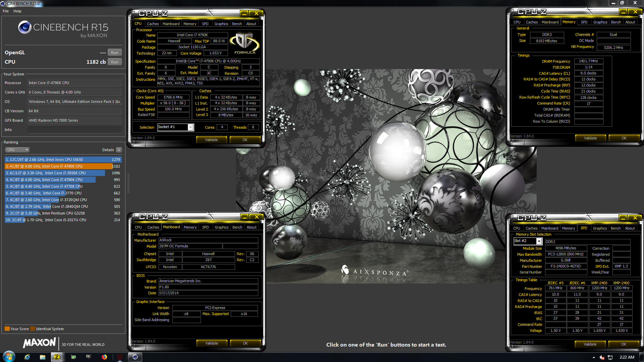
Task: Open About tab in top-left CPU-Z
Action: (251, 24)
